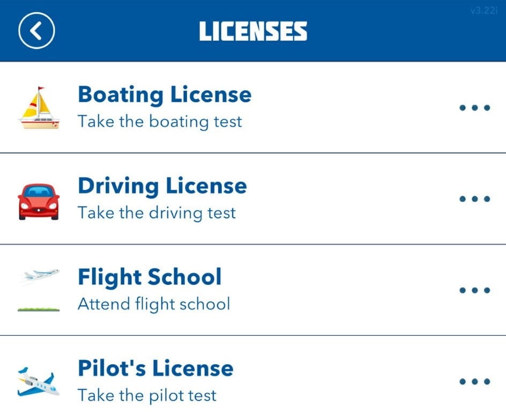This screenshot has height=420, width=506.
Task: Click the LICENSES header title
Action: (x=253, y=32)
